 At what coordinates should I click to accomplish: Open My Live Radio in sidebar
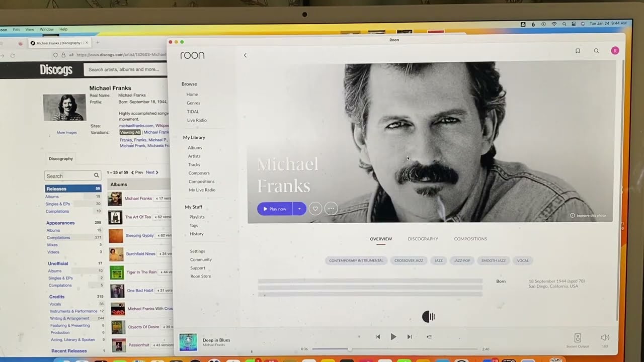[202, 190]
